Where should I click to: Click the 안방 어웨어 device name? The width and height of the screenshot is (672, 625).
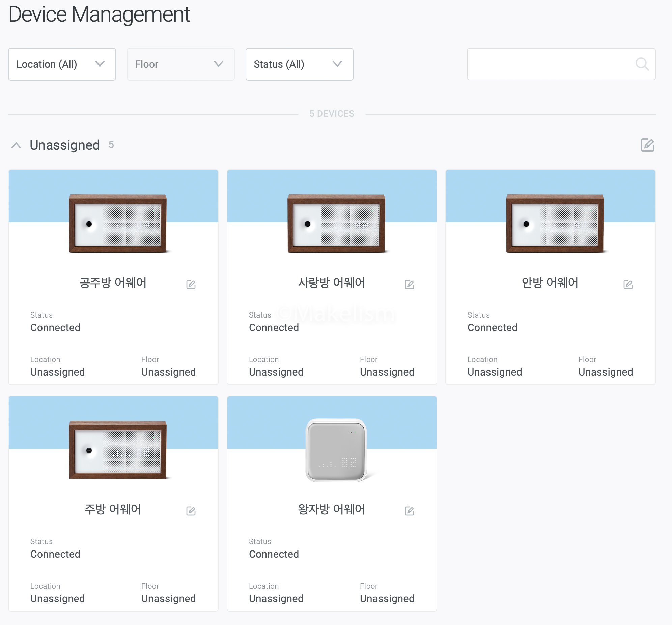[550, 283]
